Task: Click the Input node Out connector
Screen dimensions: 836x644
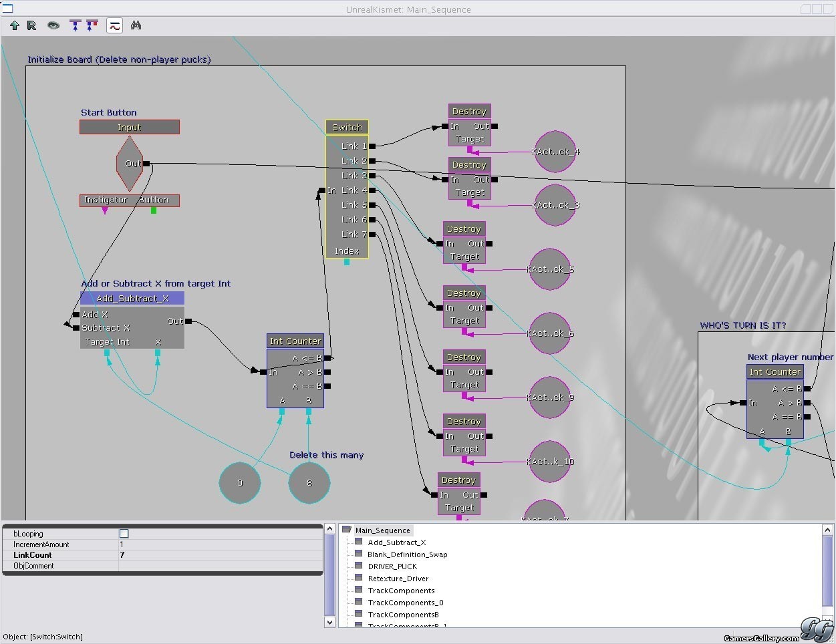Action: tap(146, 164)
